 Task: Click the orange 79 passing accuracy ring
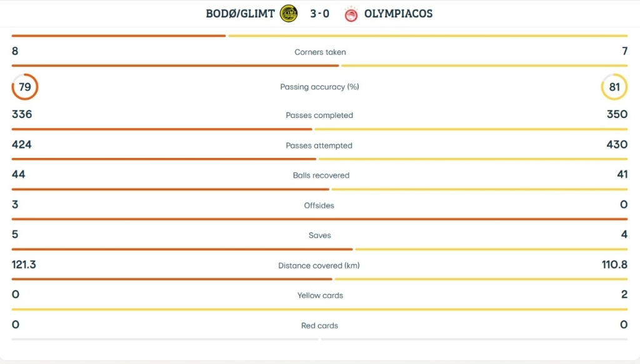pyautogui.click(x=25, y=87)
